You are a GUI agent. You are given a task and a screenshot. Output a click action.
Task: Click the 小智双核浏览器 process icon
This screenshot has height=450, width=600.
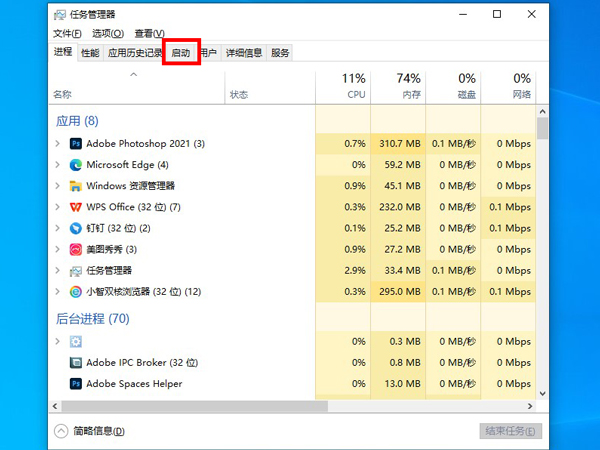(x=76, y=292)
